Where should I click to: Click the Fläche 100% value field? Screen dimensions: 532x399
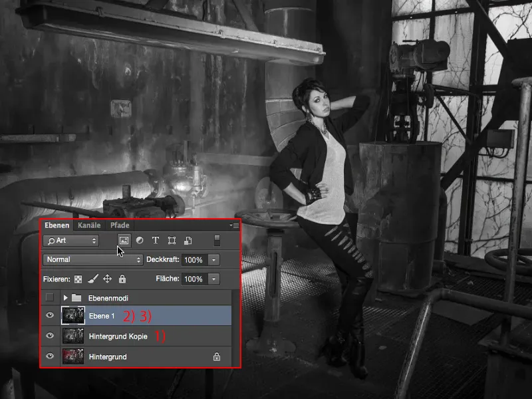(194, 279)
